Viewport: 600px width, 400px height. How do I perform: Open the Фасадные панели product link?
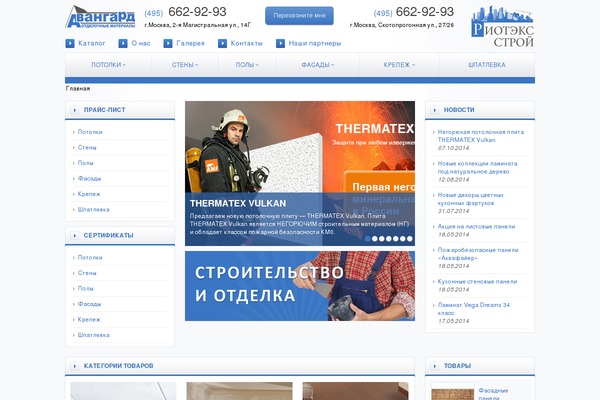[x=493, y=394]
